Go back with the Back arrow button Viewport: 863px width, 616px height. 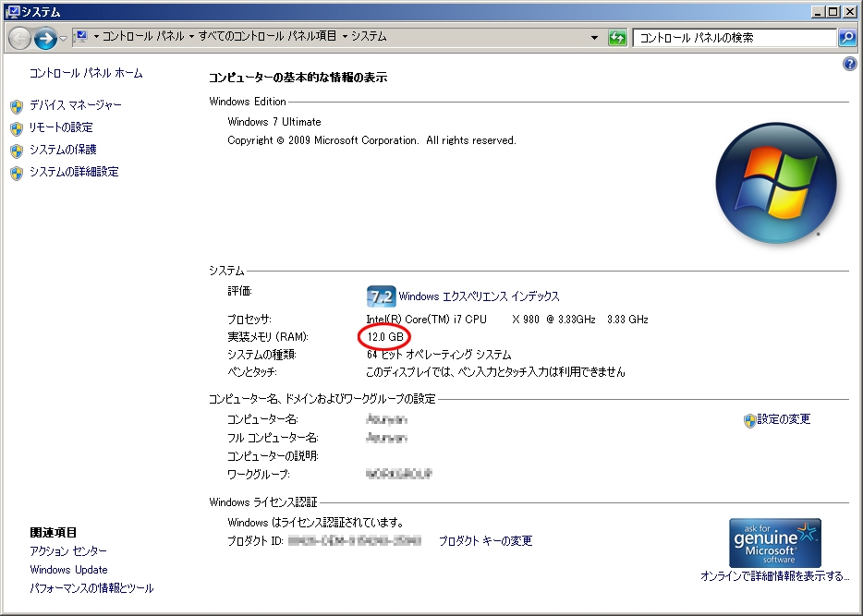point(19,38)
